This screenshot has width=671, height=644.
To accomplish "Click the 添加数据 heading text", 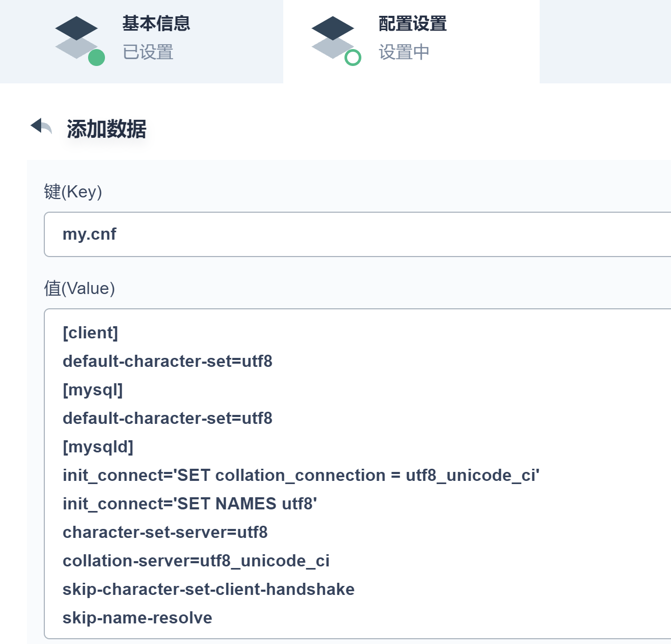I will (x=107, y=129).
